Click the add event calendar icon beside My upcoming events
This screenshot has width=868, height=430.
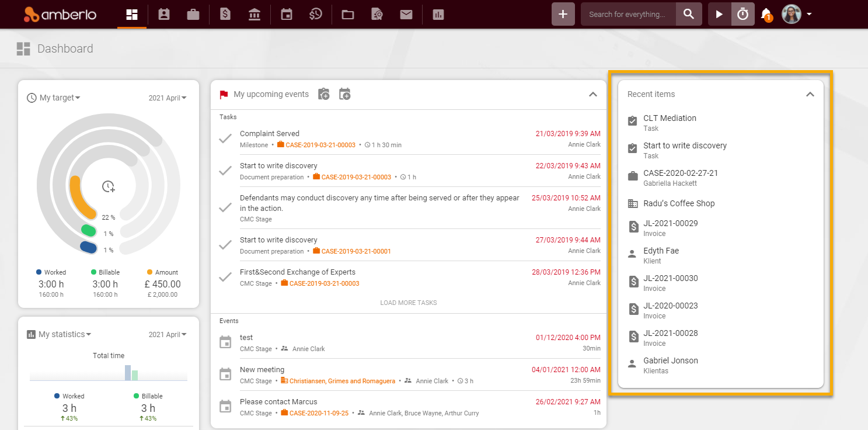click(x=345, y=94)
